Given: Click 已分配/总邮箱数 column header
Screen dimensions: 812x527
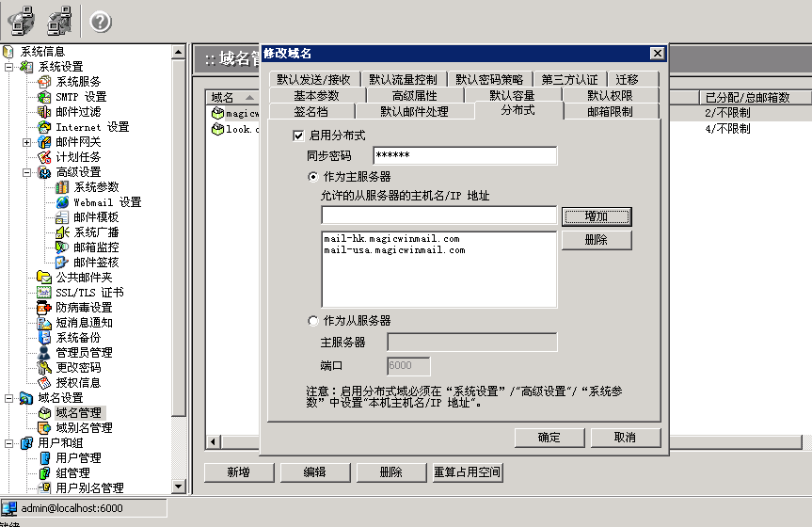Looking at the screenshot, I should coord(754,97).
